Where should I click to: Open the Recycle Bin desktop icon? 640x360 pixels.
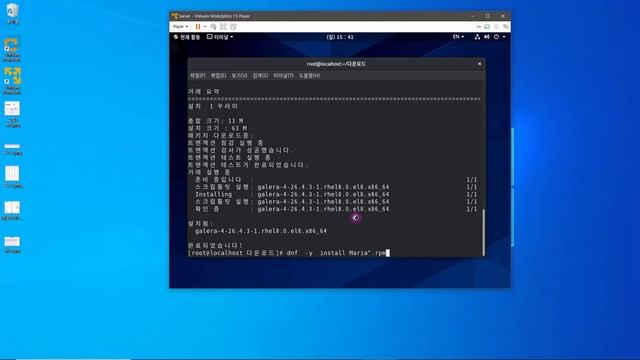12,13
